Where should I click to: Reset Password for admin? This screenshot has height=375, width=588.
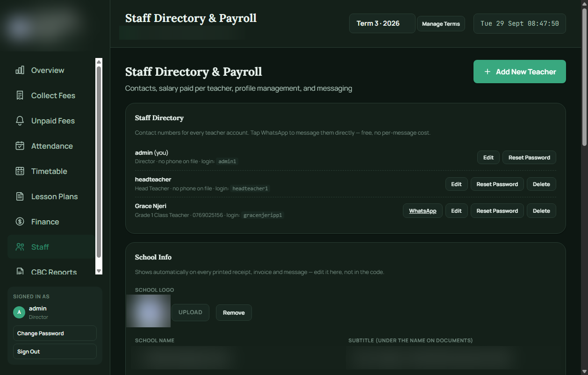[529, 158]
